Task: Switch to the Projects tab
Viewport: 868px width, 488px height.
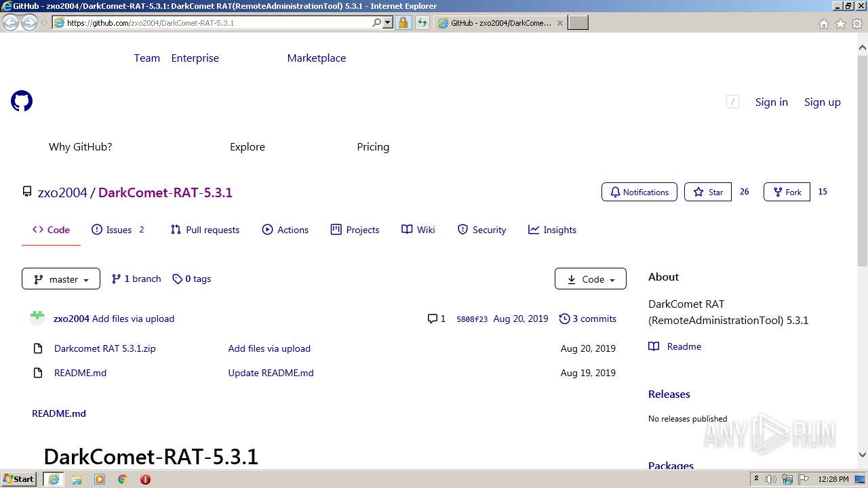Action: click(355, 230)
